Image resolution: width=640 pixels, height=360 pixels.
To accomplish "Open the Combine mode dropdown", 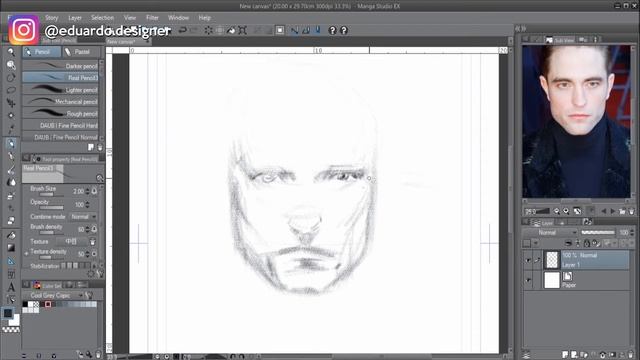I will click(84, 217).
